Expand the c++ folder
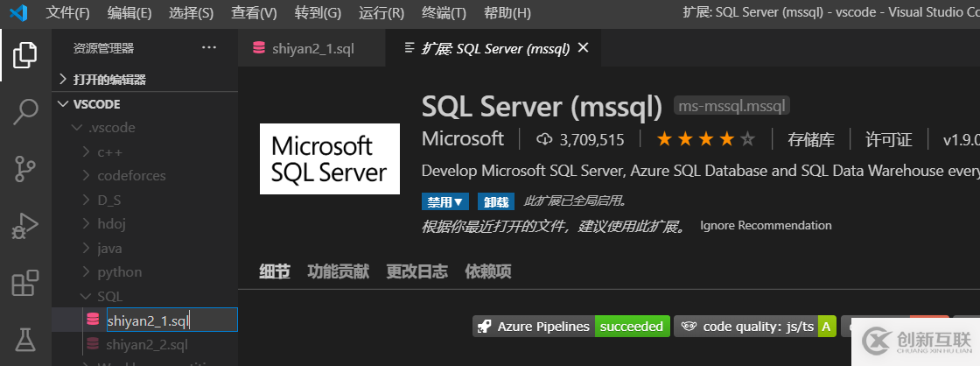980x366 pixels. (87, 152)
